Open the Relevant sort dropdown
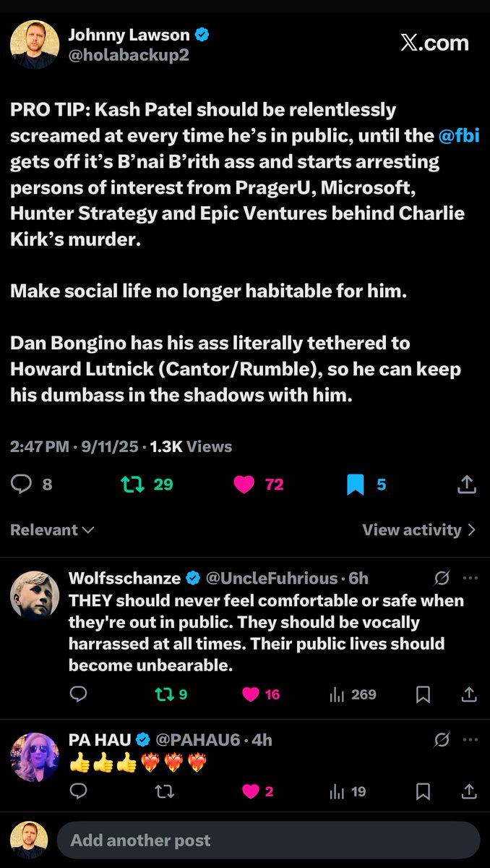This screenshot has width=490, height=868. tap(52, 529)
